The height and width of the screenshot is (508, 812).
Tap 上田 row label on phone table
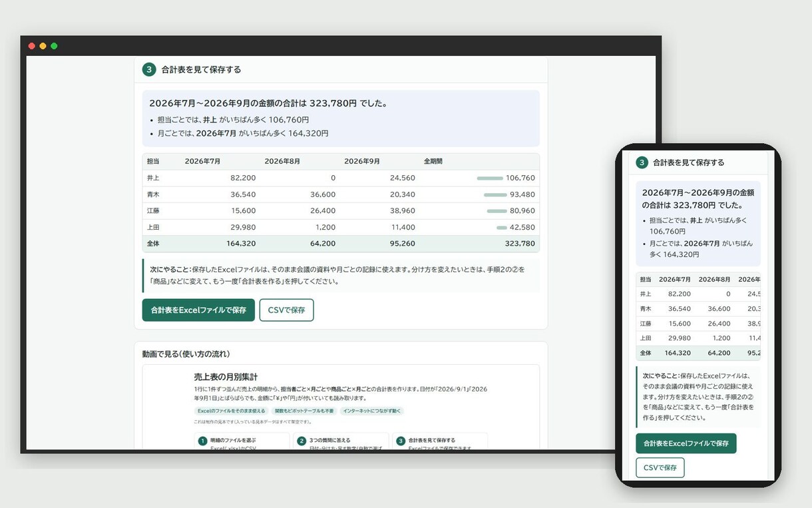pos(646,338)
